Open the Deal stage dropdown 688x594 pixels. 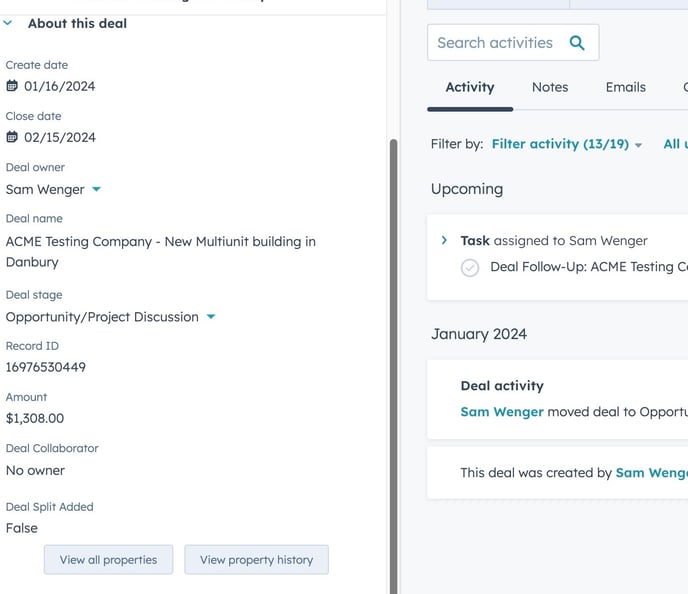(210, 317)
